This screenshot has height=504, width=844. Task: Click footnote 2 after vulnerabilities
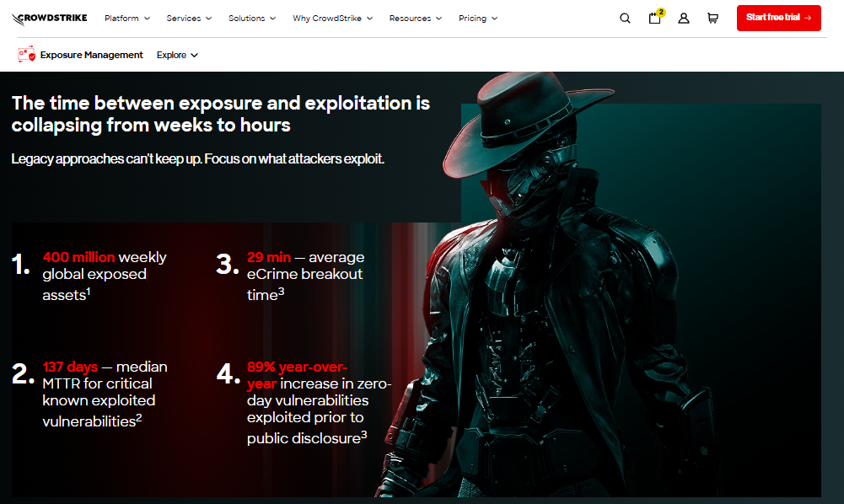(139, 417)
